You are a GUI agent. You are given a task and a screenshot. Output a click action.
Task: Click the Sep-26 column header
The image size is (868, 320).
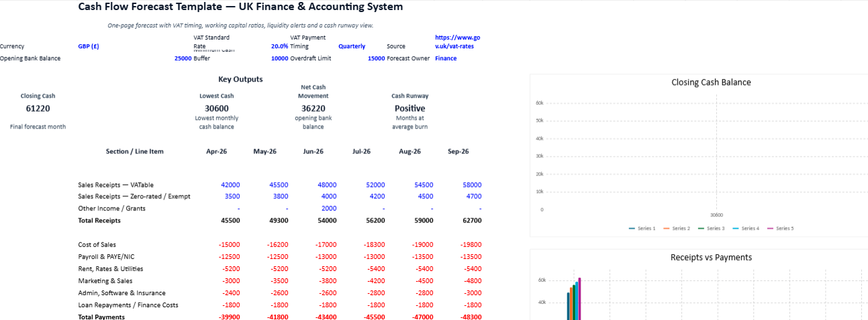click(458, 151)
